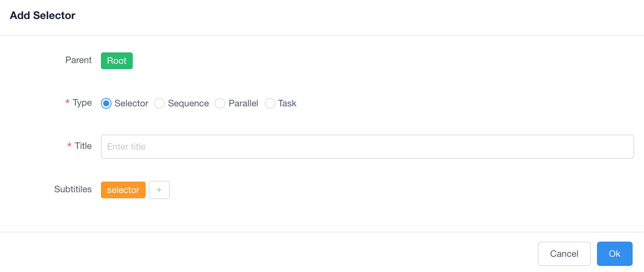Screen dimensions: 644x272
Task: Select the Selector radio circle
Action: (106, 103)
